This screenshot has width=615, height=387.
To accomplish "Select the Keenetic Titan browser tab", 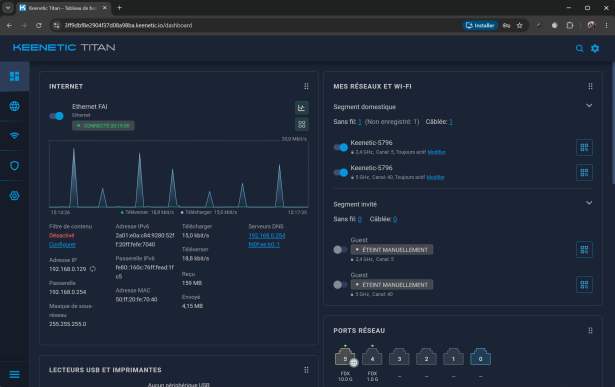I will (x=63, y=8).
